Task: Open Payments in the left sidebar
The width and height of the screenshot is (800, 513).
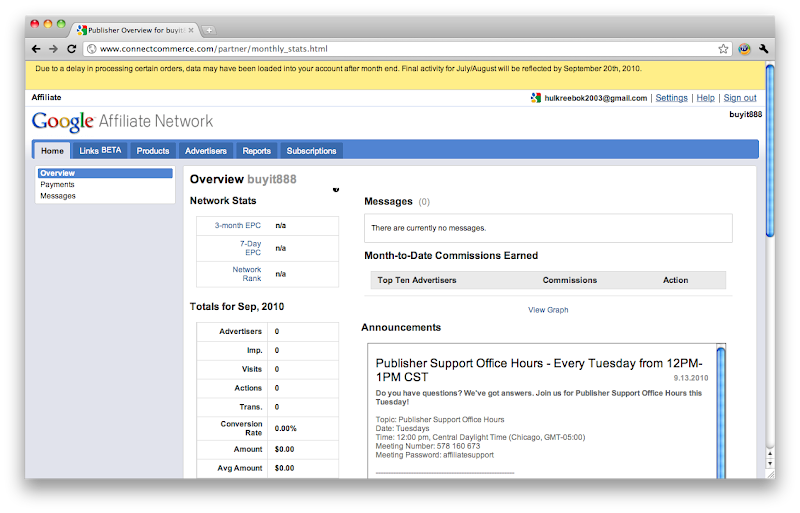Action: (x=57, y=185)
